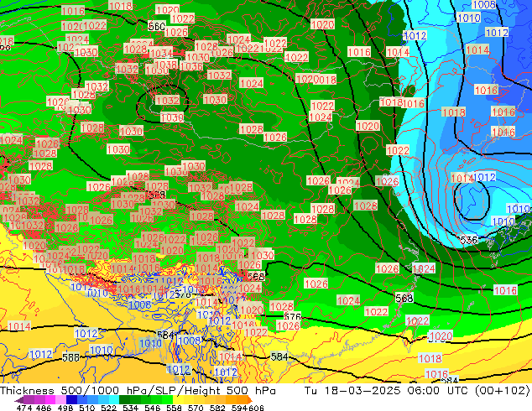Image resolution: width=532 pixels, height=411 pixels.
Task: Click the legend value 474
Action: pyautogui.click(x=24, y=408)
